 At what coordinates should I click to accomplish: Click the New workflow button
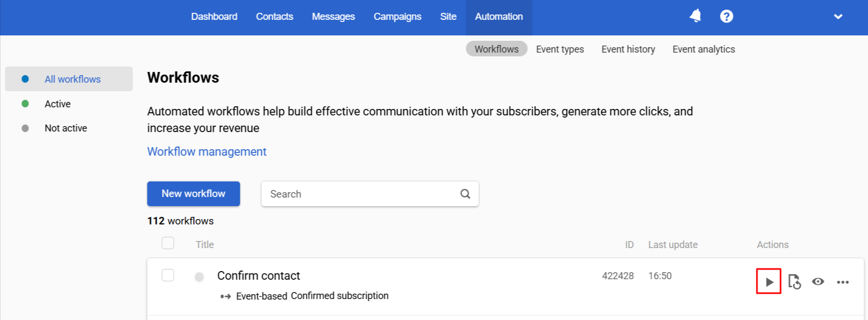pyautogui.click(x=193, y=194)
